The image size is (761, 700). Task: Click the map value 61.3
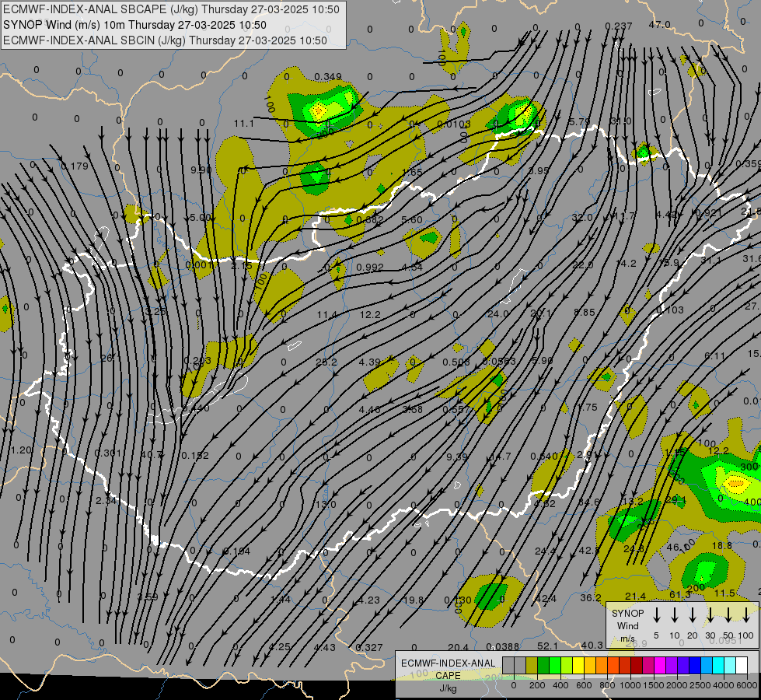pos(680,594)
